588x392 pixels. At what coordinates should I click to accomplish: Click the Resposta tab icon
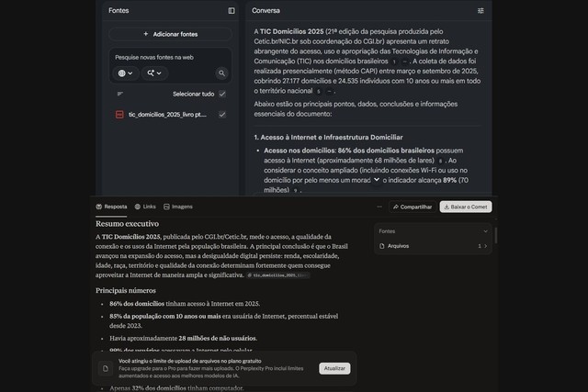pyautogui.click(x=99, y=207)
